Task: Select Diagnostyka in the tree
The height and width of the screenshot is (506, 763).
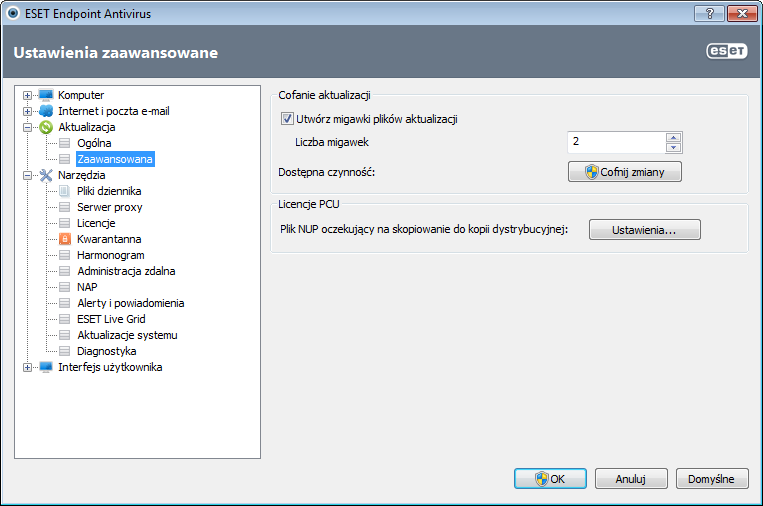Action: (x=107, y=351)
